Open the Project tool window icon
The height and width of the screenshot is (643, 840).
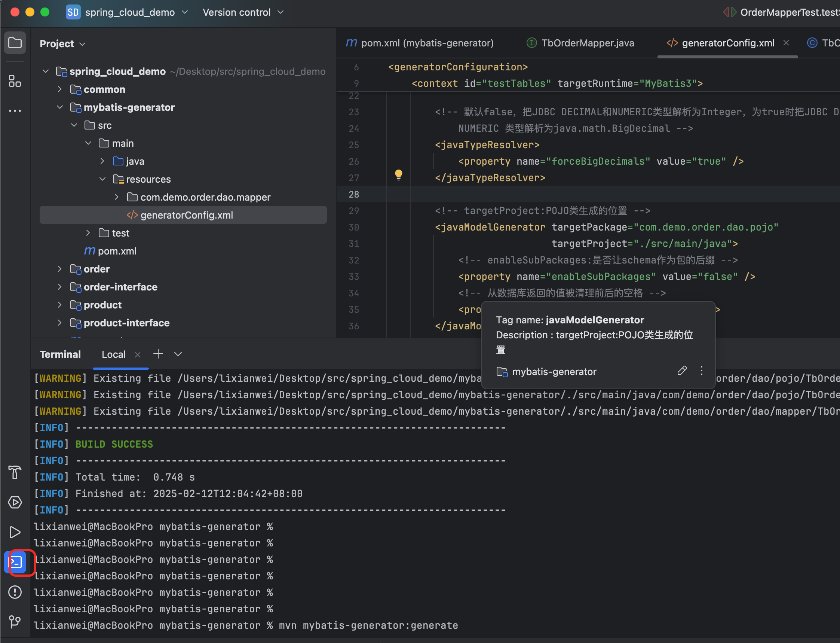(15, 43)
